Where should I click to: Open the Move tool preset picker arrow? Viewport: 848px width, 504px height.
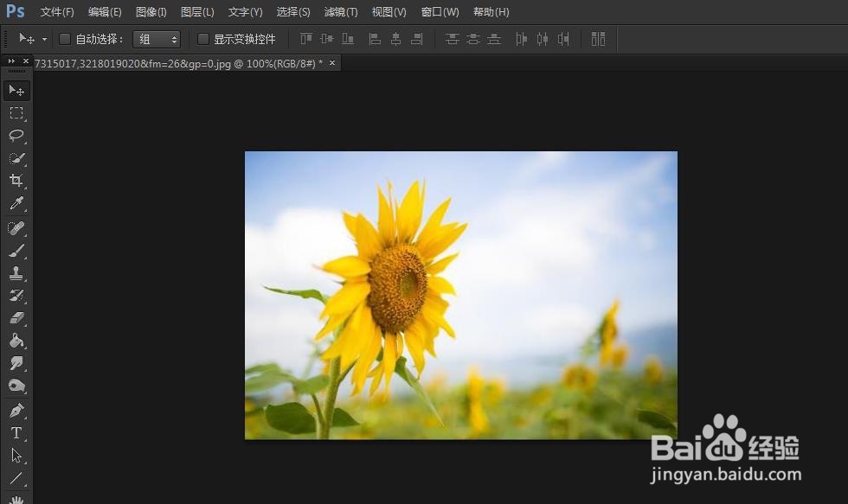click(44, 39)
